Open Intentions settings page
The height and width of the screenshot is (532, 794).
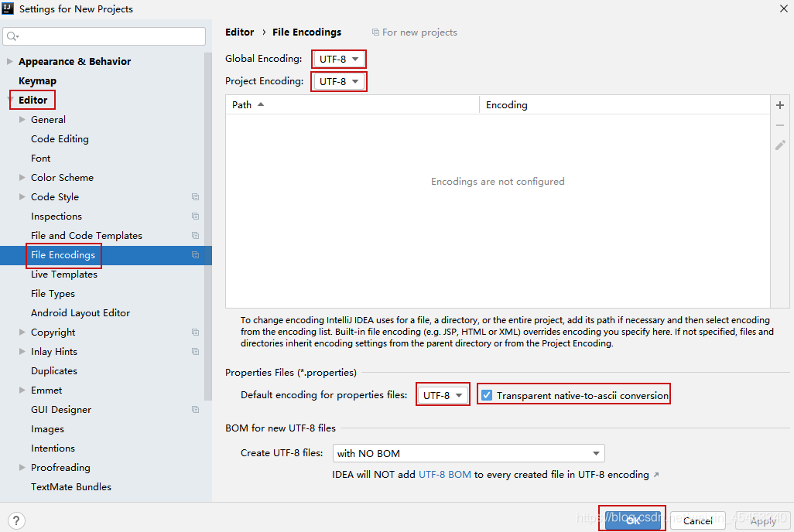[x=53, y=448]
